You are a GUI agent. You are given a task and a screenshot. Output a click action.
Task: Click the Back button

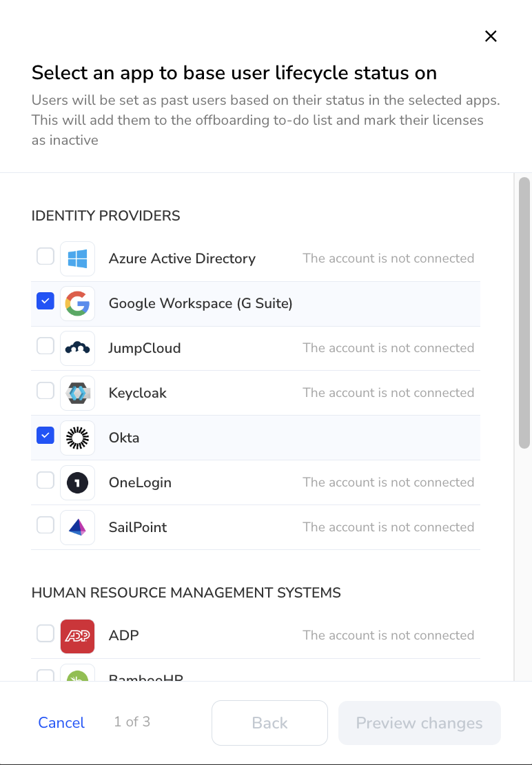click(269, 723)
